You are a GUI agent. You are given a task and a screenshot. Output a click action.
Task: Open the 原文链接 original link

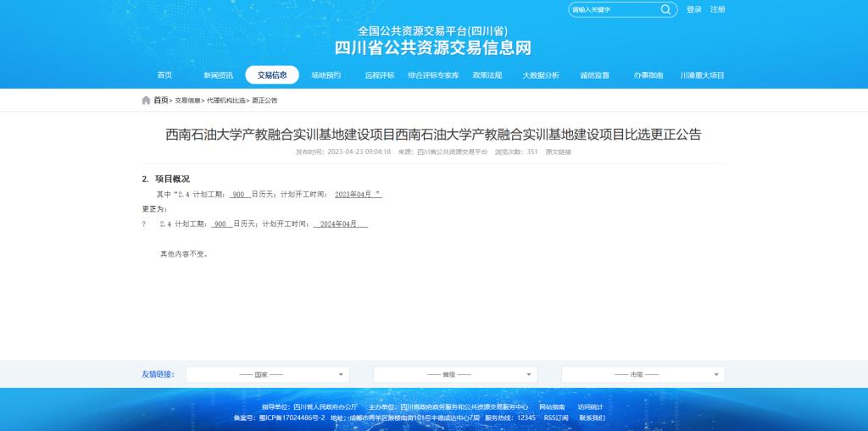[558, 152]
